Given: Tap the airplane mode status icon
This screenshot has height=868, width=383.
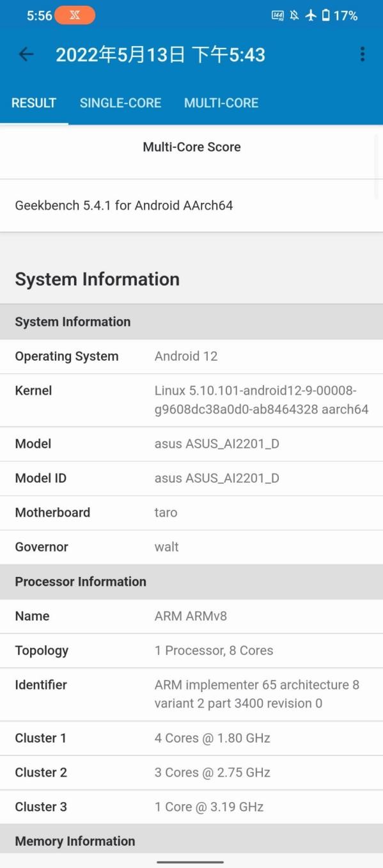Looking at the screenshot, I should (311, 15).
